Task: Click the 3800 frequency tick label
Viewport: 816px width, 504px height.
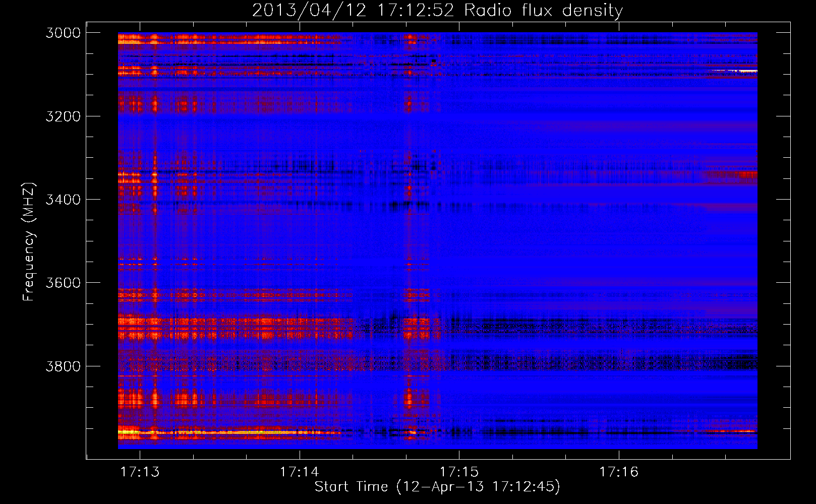Action: 63,366
